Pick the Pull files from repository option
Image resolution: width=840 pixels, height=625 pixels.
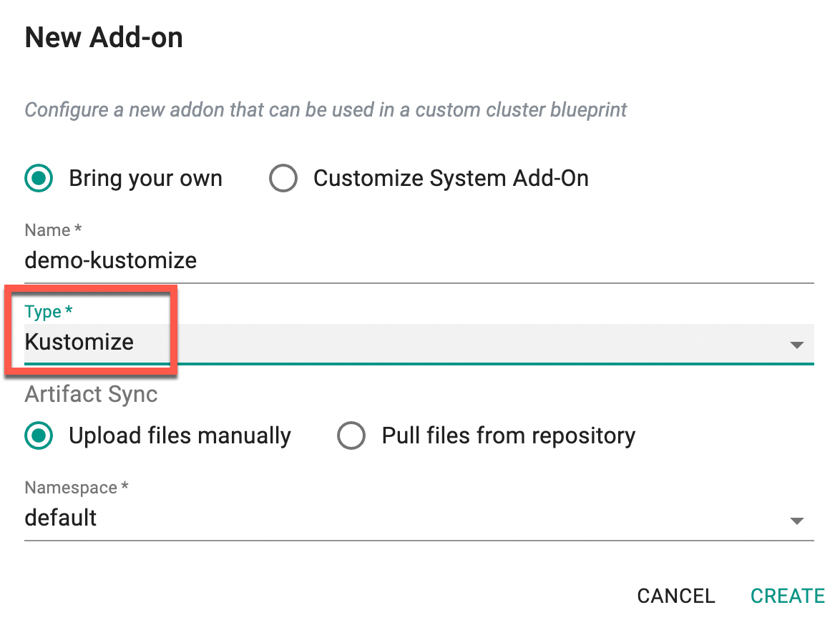pyautogui.click(x=351, y=435)
